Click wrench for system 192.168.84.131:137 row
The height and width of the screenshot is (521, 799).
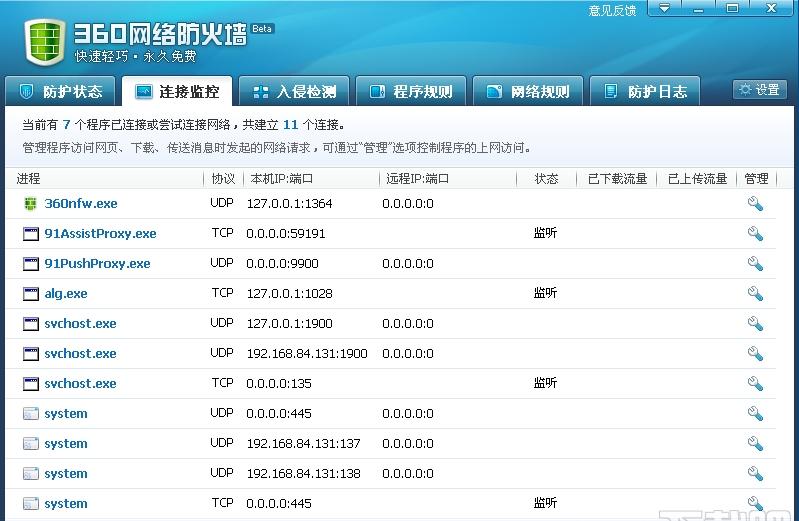click(x=755, y=444)
